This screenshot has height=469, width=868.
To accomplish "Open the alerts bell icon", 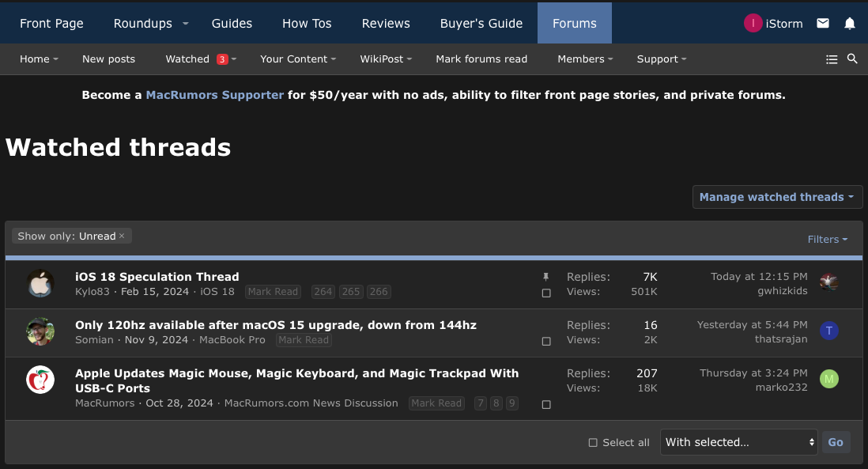I will pyautogui.click(x=849, y=23).
